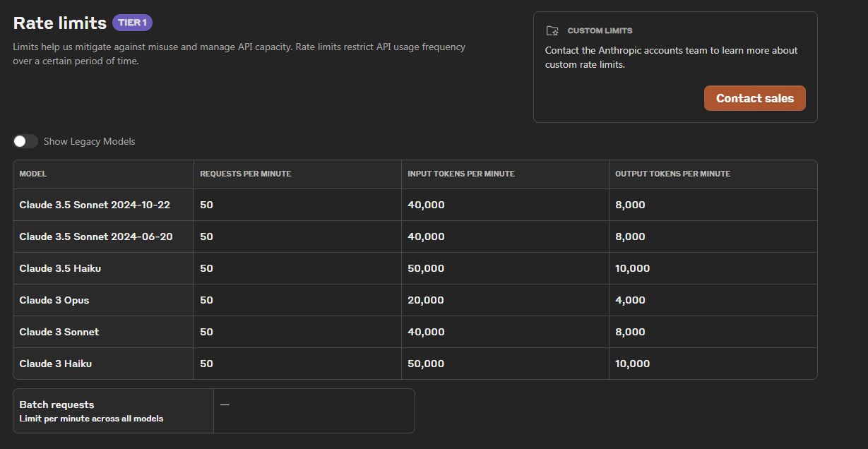Click the 4,000 output tokens value for Opus

pyautogui.click(x=630, y=300)
